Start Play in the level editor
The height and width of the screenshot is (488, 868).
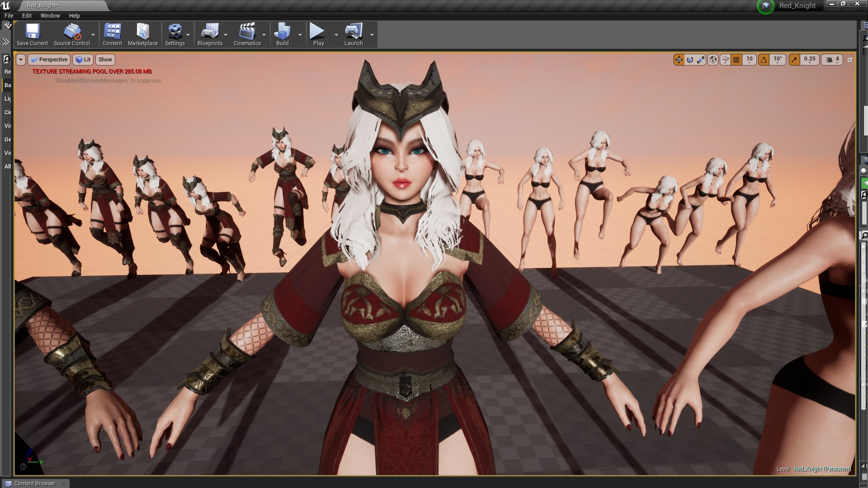click(318, 34)
